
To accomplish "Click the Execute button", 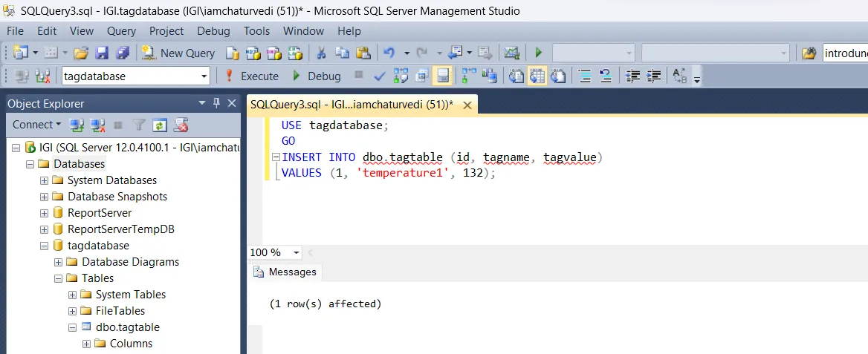I will (251, 76).
